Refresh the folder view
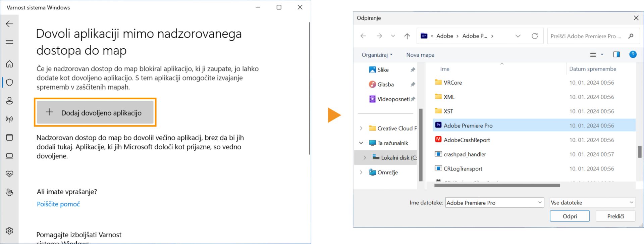The image size is (644, 244). point(535,36)
